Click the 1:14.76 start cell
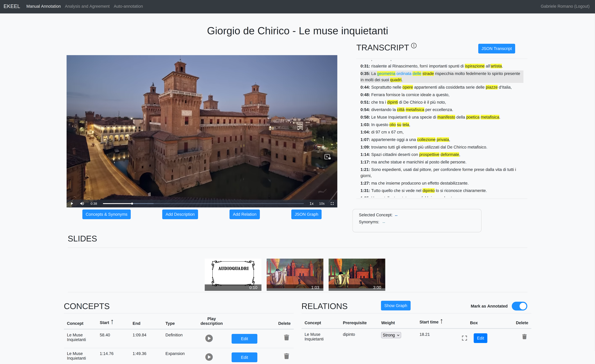The image size is (595, 364). click(x=106, y=354)
